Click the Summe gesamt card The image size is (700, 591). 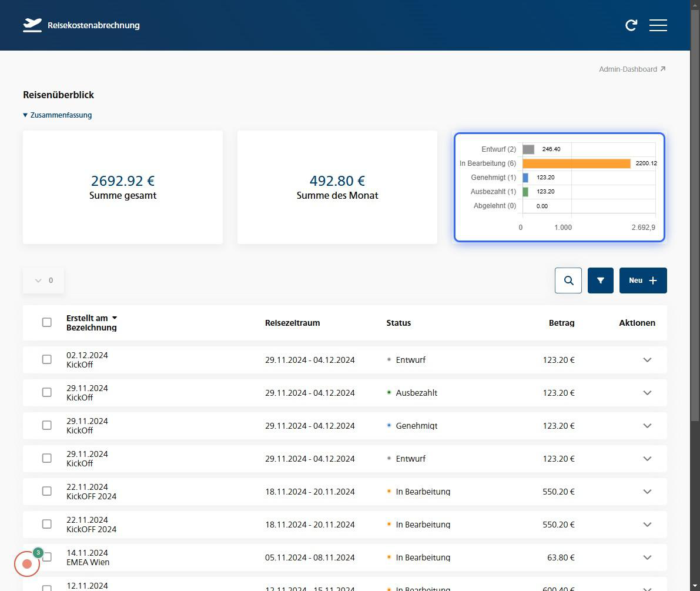pos(123,187)
